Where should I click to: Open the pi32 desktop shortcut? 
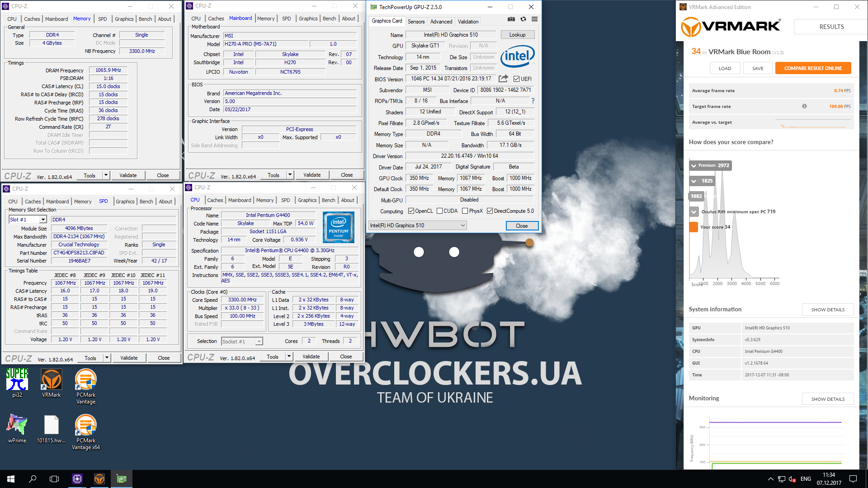click(17, 383)
